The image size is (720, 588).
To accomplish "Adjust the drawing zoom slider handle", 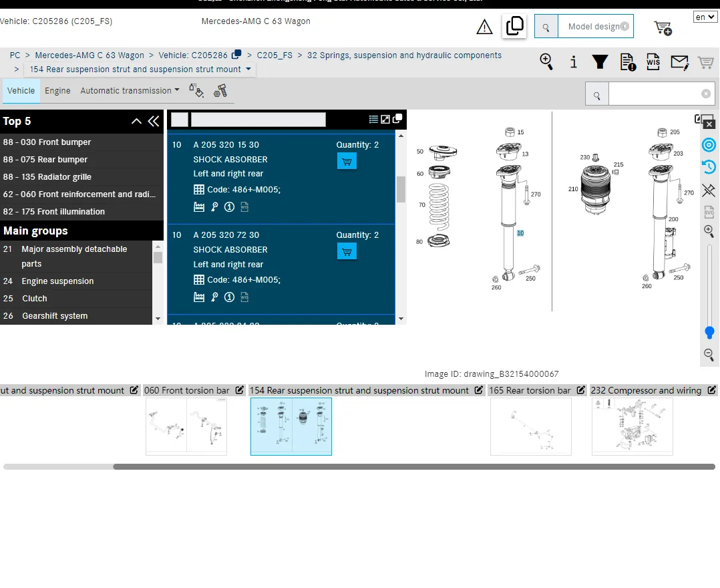I will pyautogui.click(x=709, y=333).
